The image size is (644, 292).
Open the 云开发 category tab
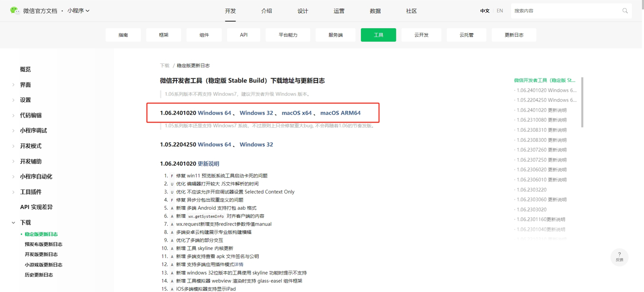click(421, 35)
